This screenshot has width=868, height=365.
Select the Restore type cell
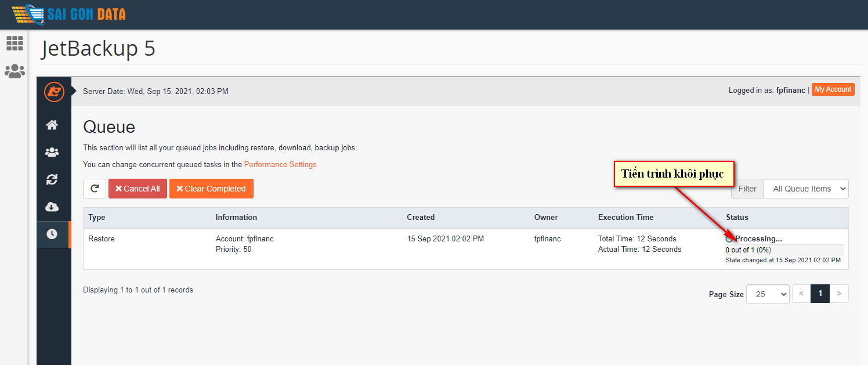click(x=102, y=238)
